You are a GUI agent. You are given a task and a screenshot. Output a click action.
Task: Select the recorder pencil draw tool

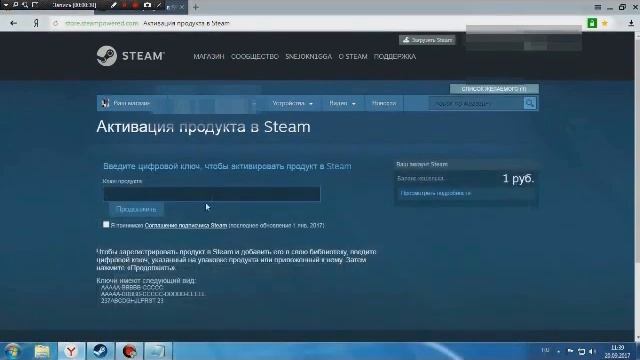pos(113,5)
